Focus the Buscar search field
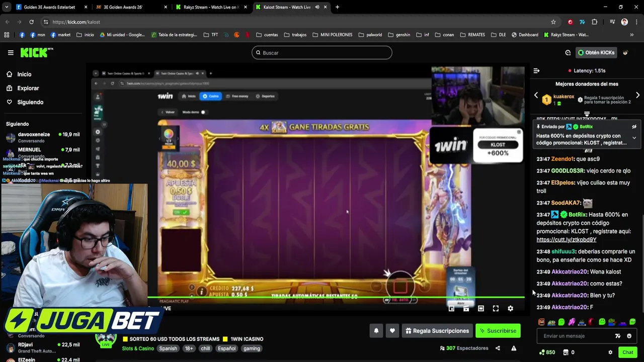644x362 pixels. (322, 52)
